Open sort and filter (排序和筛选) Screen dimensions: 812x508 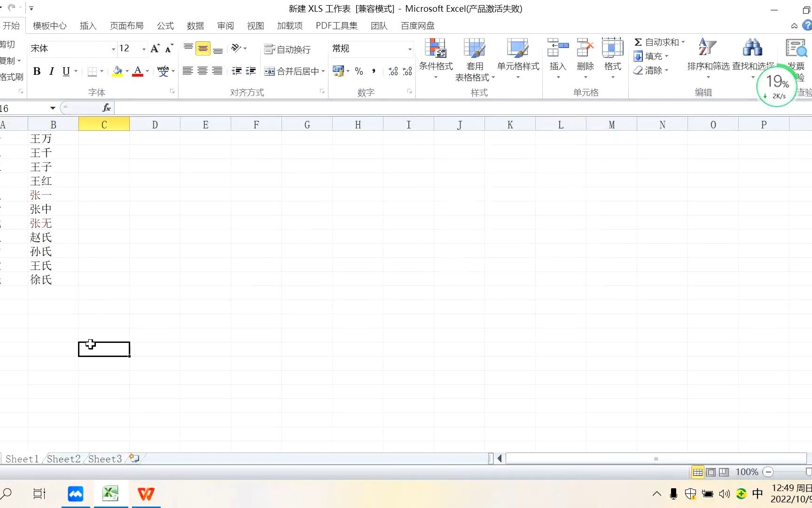(708, 59)
